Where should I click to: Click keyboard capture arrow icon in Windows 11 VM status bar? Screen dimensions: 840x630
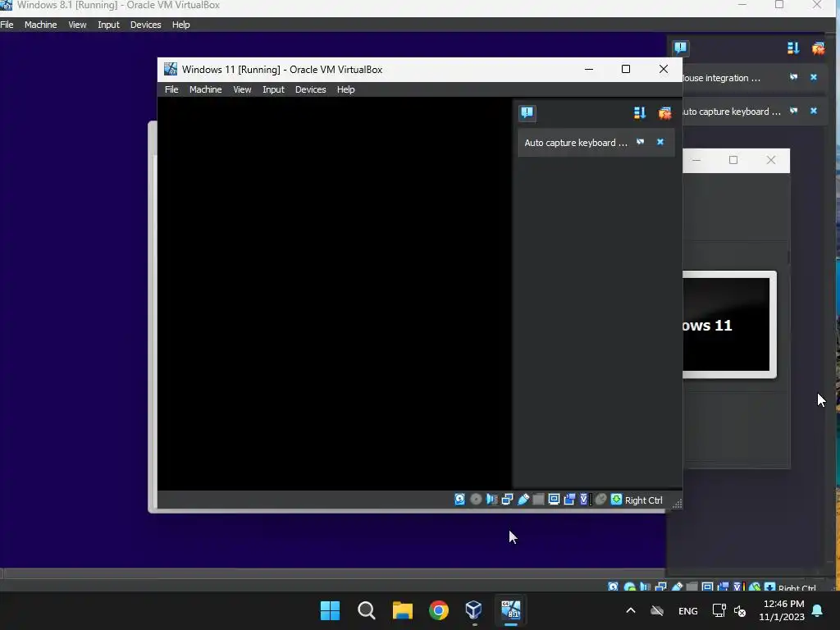coord(617,500)
